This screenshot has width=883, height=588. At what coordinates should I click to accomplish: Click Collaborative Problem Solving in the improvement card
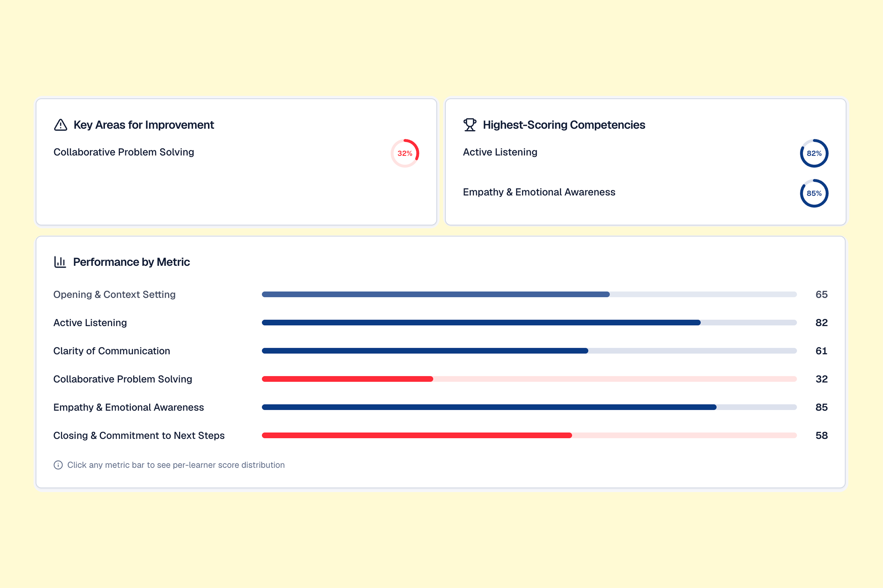(x=124, y=152)
